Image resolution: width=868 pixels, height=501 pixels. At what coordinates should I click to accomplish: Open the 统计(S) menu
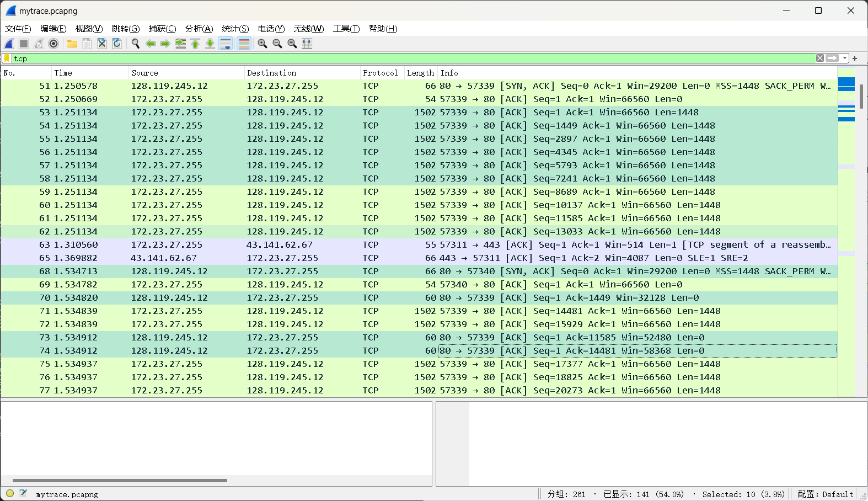pyautogui.click(x=235, y=29)
